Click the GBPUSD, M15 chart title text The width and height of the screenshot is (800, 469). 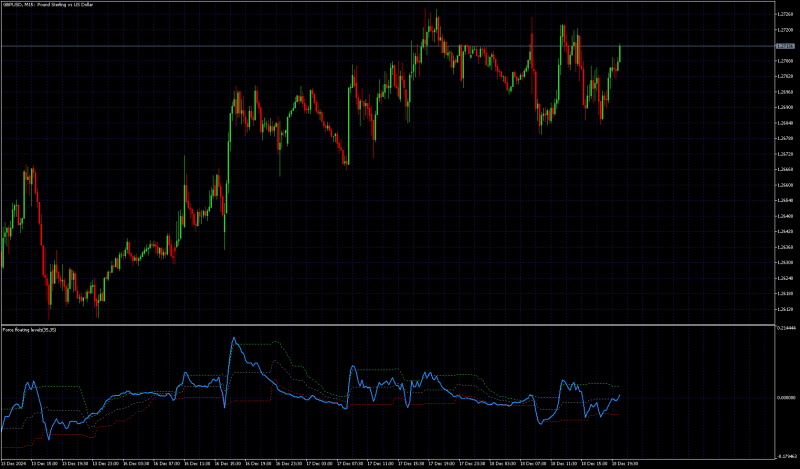coord(48,5)
